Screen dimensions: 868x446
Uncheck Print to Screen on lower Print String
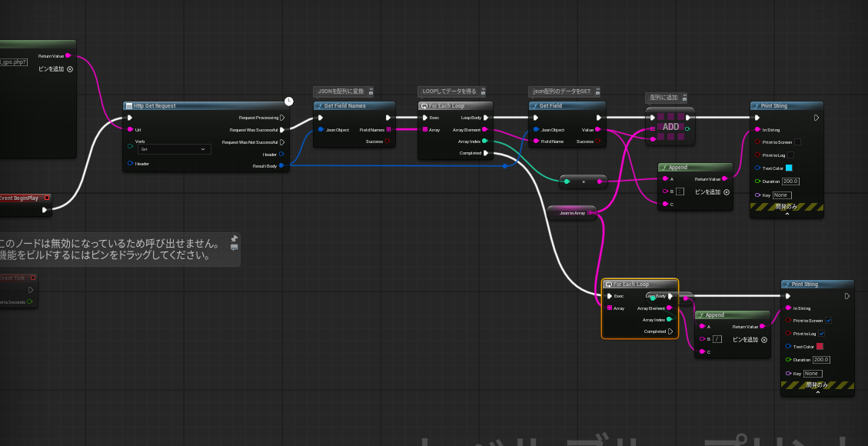point(828,321)
